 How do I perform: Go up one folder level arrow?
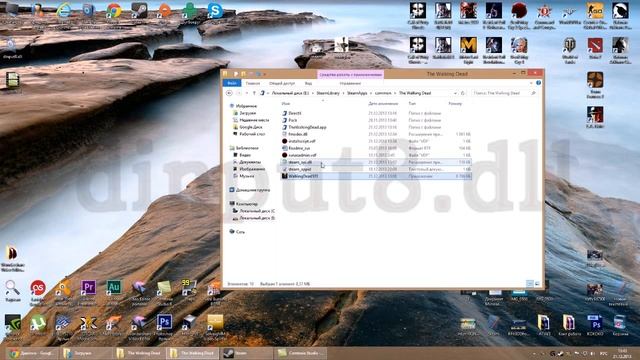point(254,93)
